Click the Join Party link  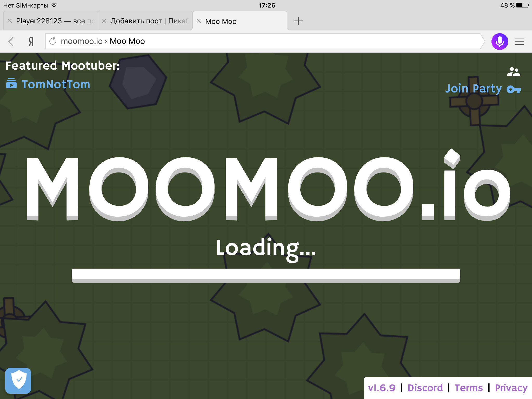[474, 89]
